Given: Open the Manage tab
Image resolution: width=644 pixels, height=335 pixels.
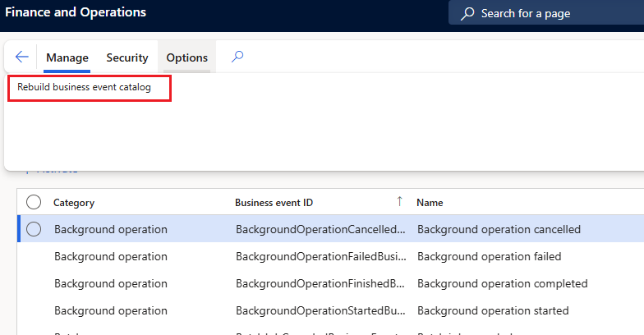Looking at the screenshot, I should (67, 57).
